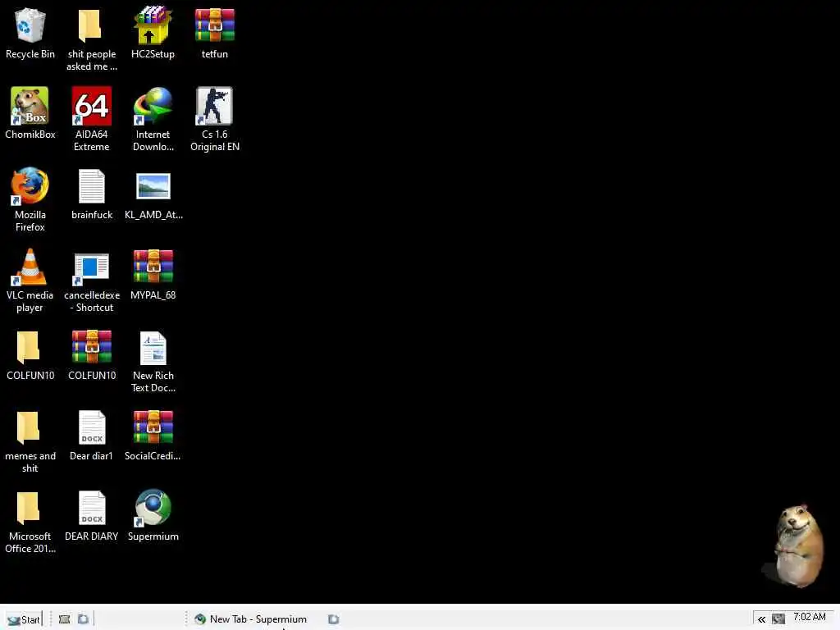Select the HC2Setup installer icon
Viewport: 840px width, 630px height.
click(x=153, y=25)
